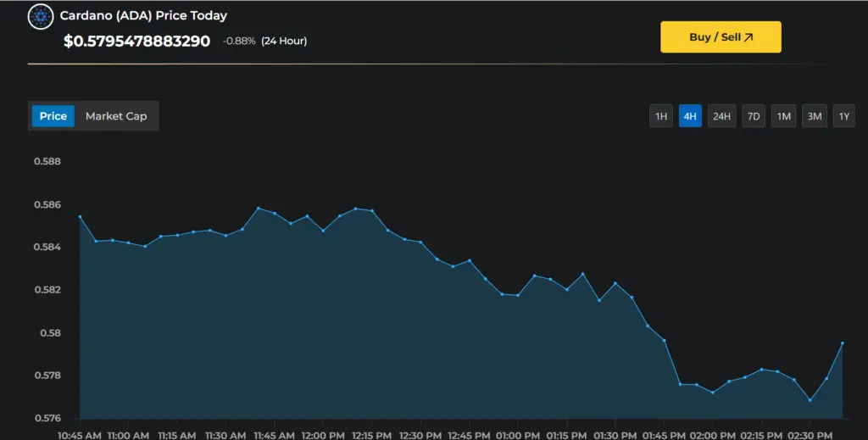Click the $0.5795478883290 price value
The width and height of the screenshot is (868, 440).
click(x=136, y=41)
